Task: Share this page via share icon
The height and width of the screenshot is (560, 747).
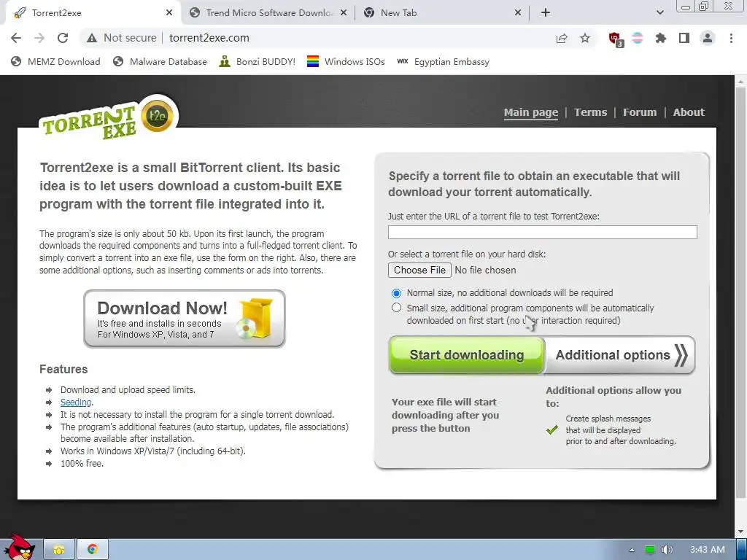Action: tap(562, 38)
